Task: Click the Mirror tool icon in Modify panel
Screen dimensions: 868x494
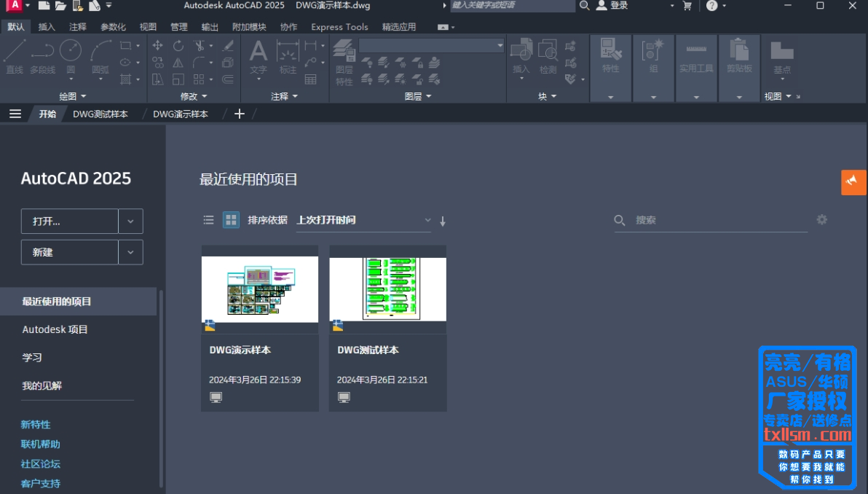Action: pyautogui.click(x=178, y=63)
